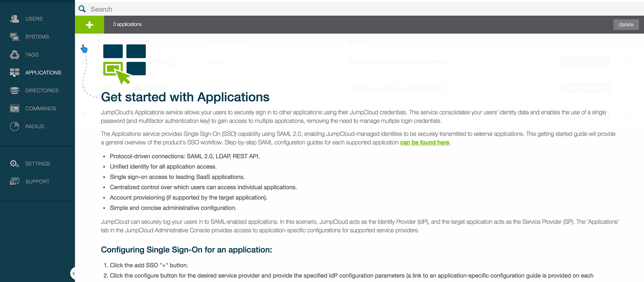Image resolution: width=644 pixels, height=282 pixels.
Task: Click the delete button
Action: point(626,25)
